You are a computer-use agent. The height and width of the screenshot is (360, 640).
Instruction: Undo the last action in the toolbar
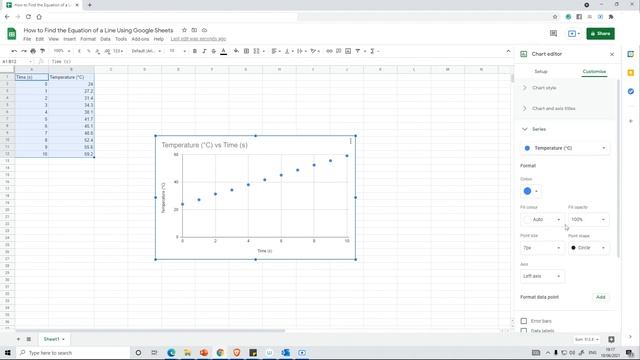14,51
